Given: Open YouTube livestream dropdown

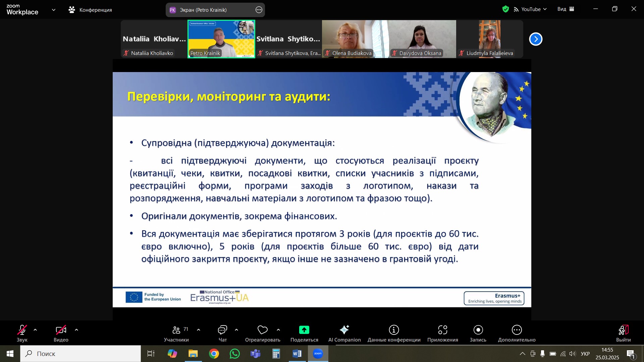Looking at the screenshot, I should pos(531,9).
